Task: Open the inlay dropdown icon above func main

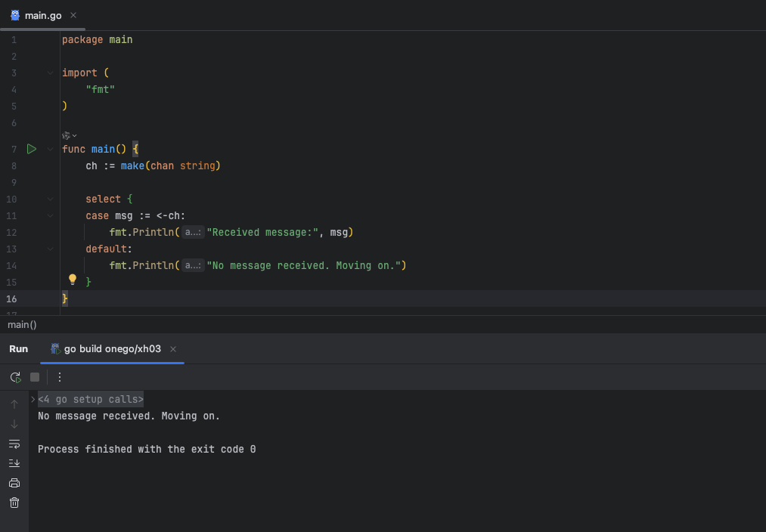Action: 69,136
